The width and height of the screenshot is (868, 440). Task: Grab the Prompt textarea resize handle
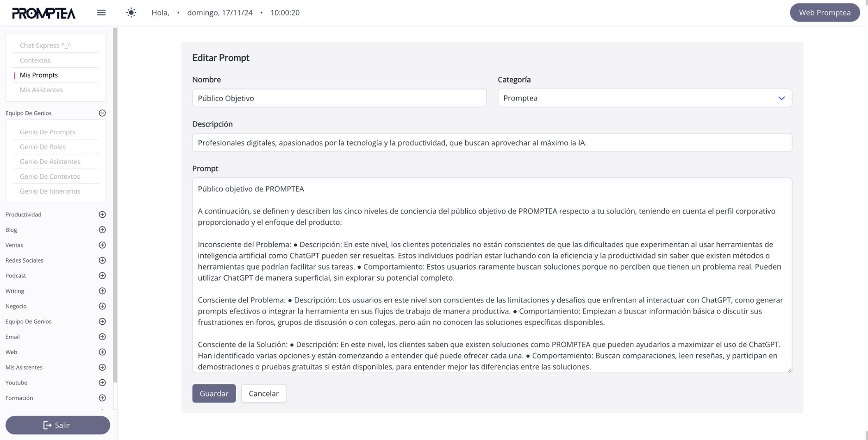[x=789, y=370]
